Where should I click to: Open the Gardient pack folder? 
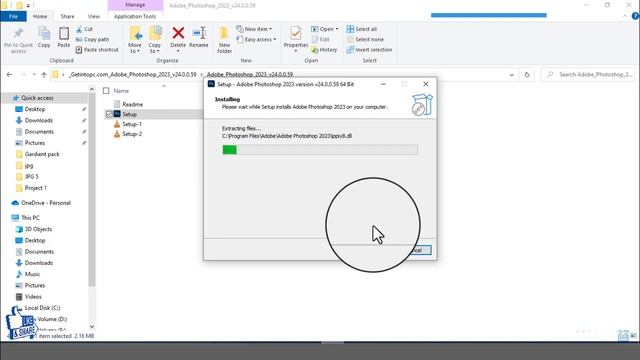[38, 154]
